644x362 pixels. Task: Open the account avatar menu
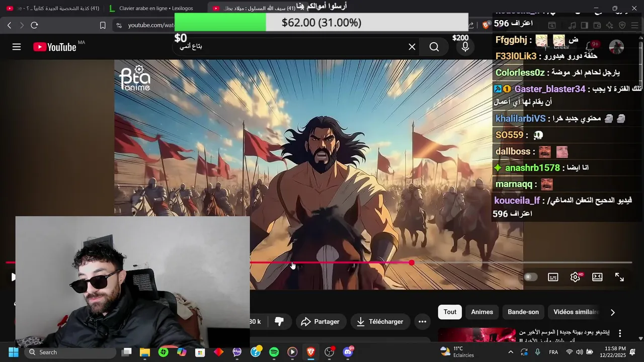click(616, 47)
